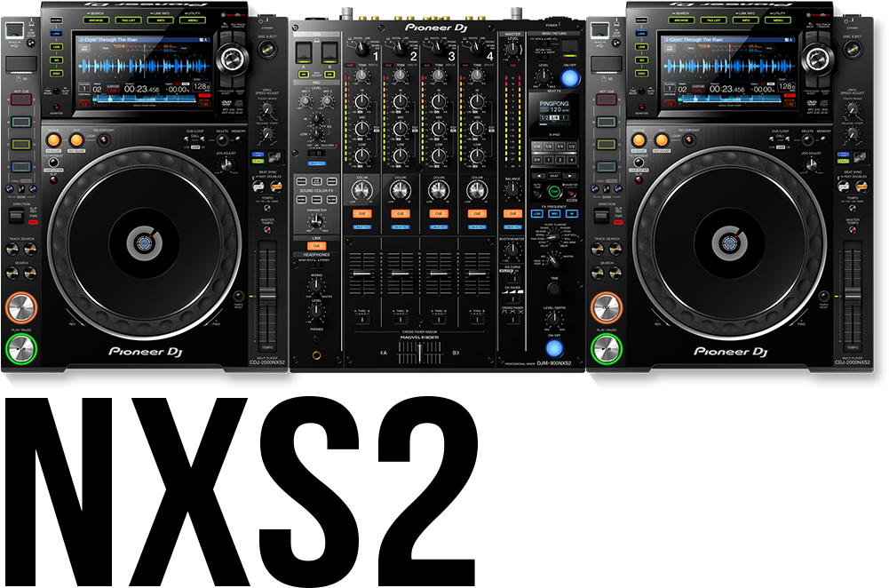
Task: Set loop IN point on left deck
Action: tap(53, 139)
